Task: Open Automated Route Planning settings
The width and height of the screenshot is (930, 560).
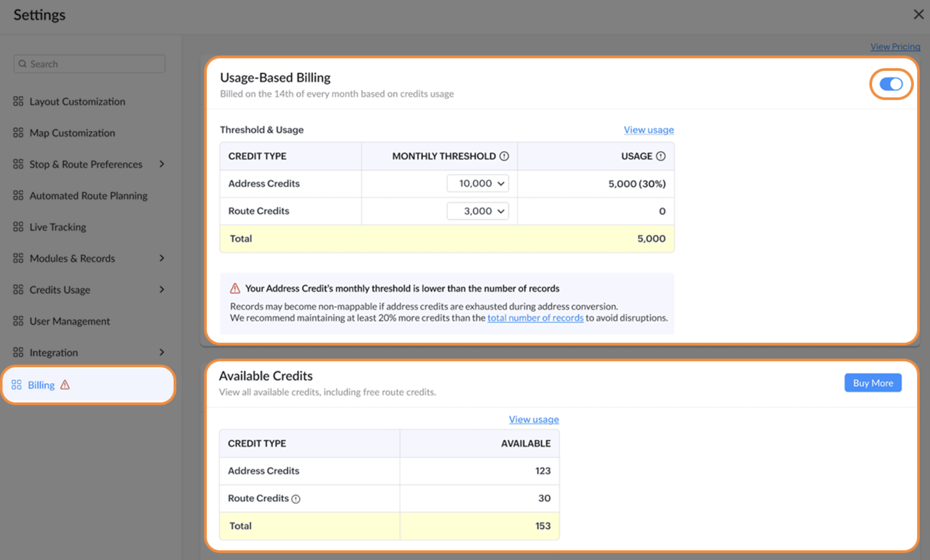Action: click(88, 195)
